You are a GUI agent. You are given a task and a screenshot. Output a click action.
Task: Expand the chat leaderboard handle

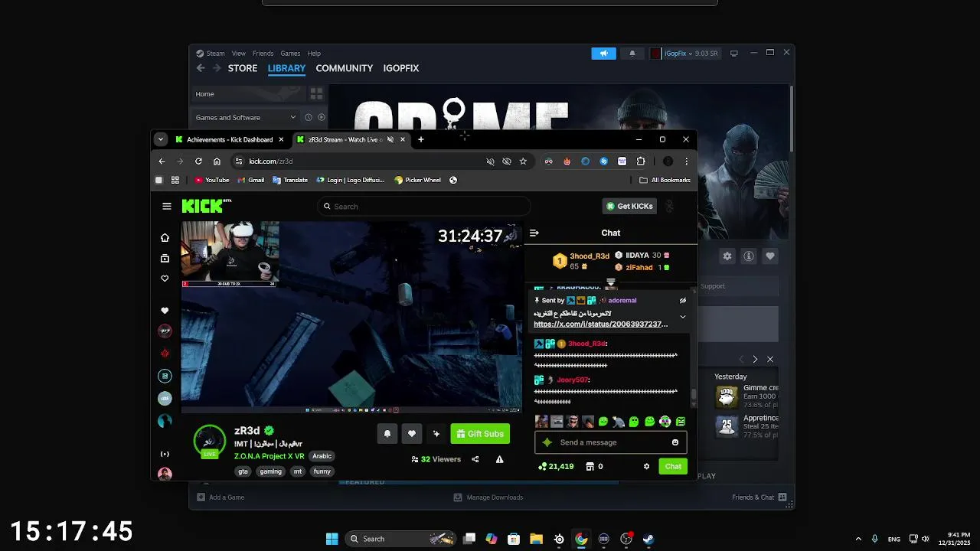[611, 282]
